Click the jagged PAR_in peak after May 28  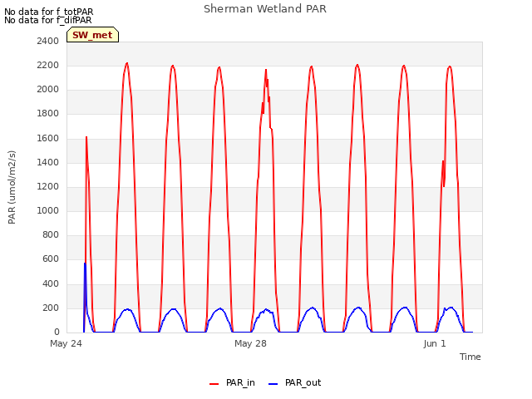[x=266, y=71]
